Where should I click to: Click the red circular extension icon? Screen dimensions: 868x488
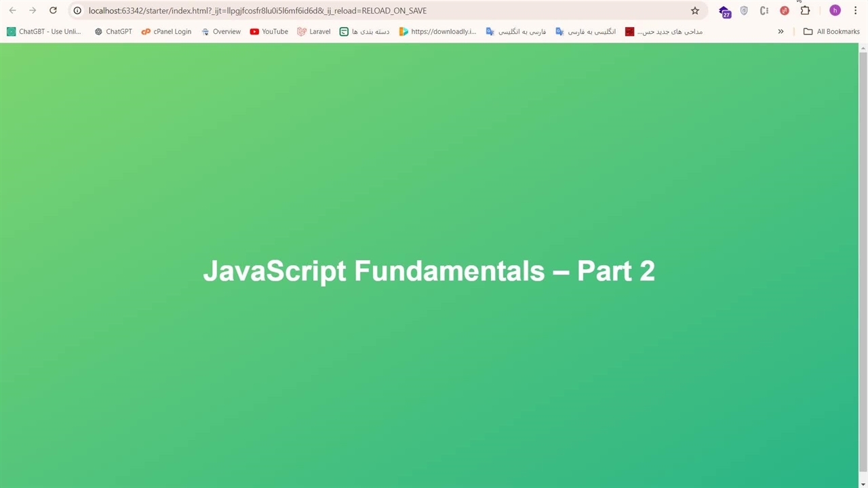pyautogui.click(x=785, y=10)
